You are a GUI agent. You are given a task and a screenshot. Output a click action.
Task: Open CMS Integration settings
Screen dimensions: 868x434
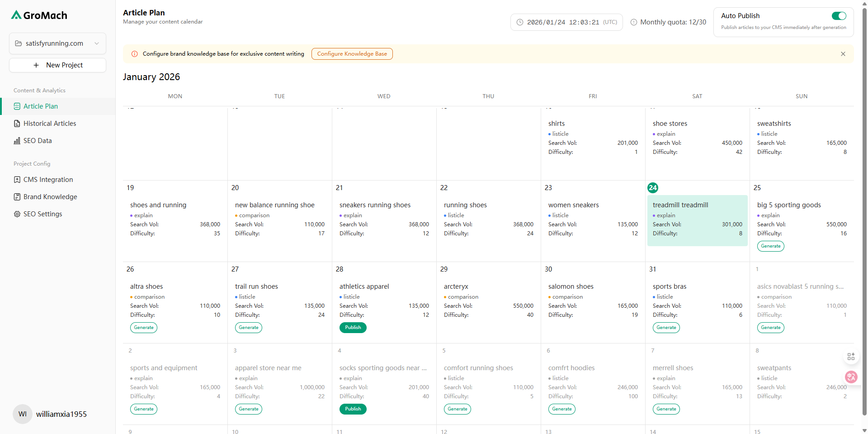click(48, 179)
